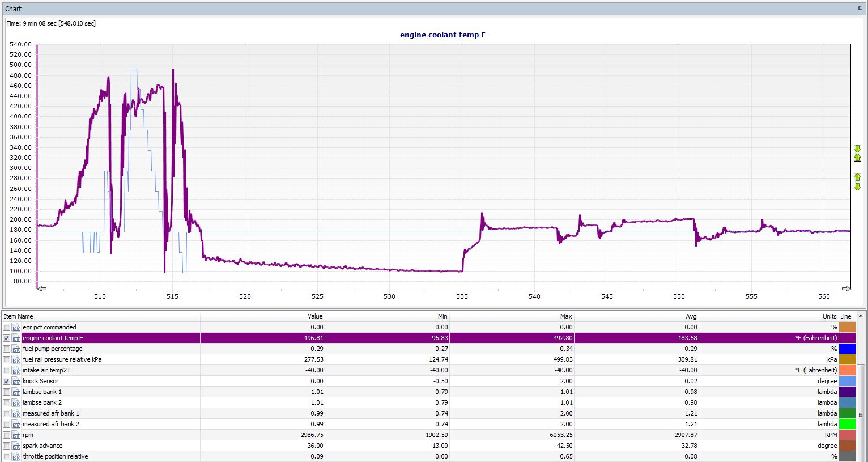Screen dimensions: 868x462
Task: Click the PID icon for measured afr bank 1
Action: point(16,413)
